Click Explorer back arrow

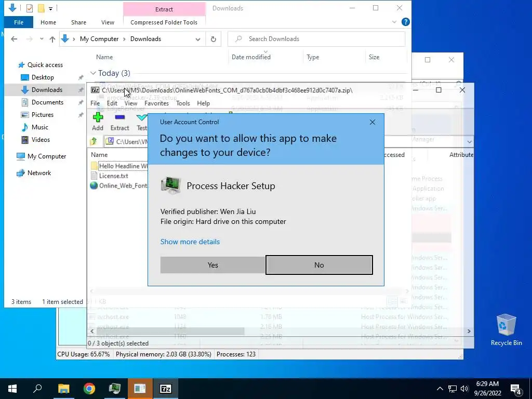[14, 39]
